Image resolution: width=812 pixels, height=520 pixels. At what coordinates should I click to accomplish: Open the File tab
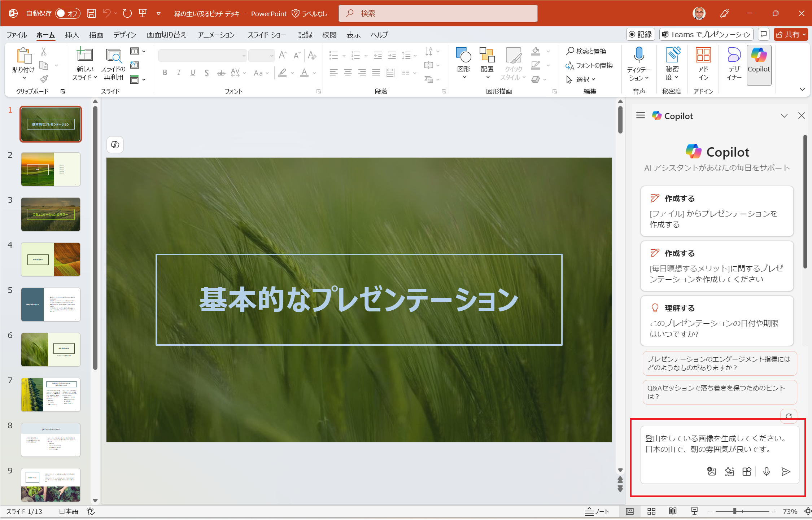[x=17, y=35]
